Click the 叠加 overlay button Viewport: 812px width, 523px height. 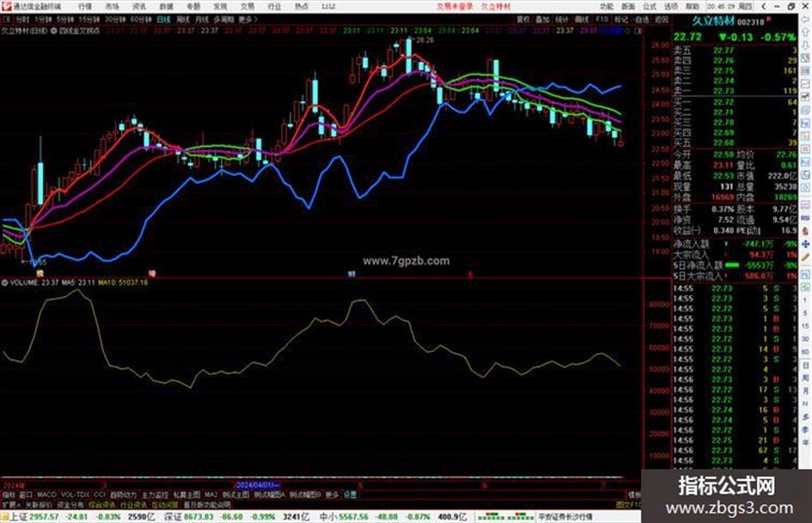pos(542,19)
